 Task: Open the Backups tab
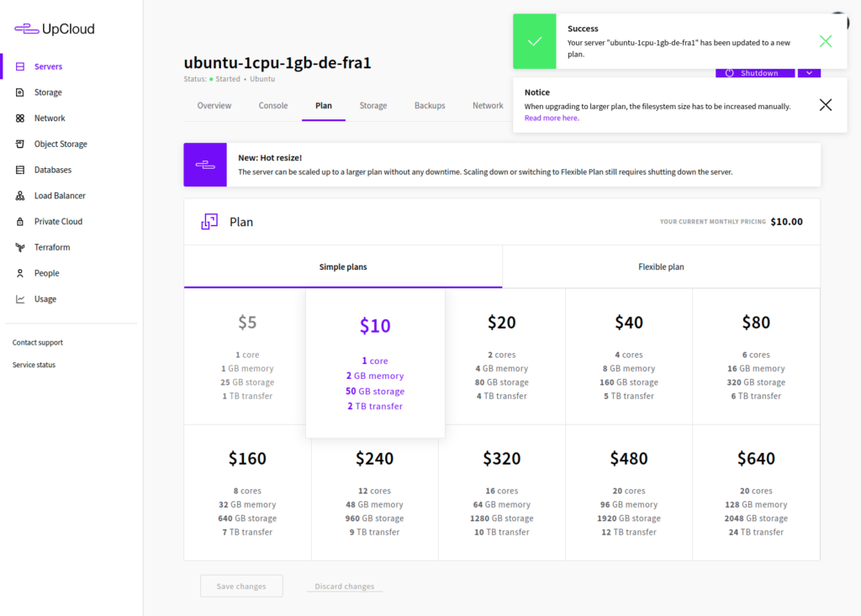pyautogui.click(x=430, y=106)
